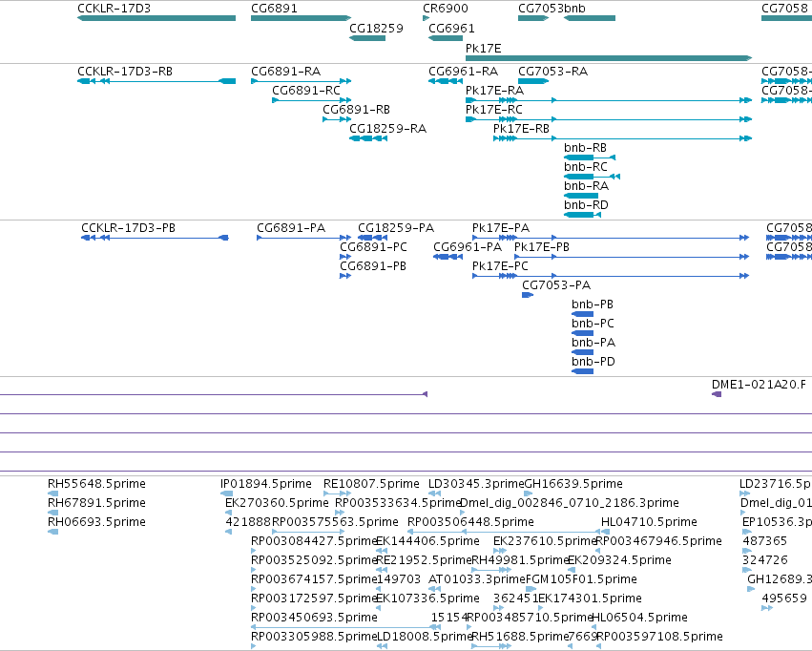Viewport: 812px width, 651px height.
Task: Click the EK209324.5prime EST
Action: pyautogui.click(x=572, y=570)
